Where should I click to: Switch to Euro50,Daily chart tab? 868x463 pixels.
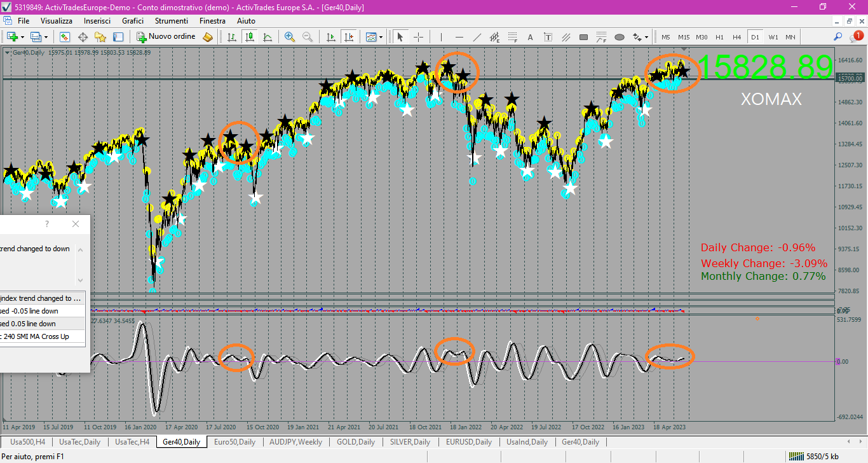(x=234, y=442)
